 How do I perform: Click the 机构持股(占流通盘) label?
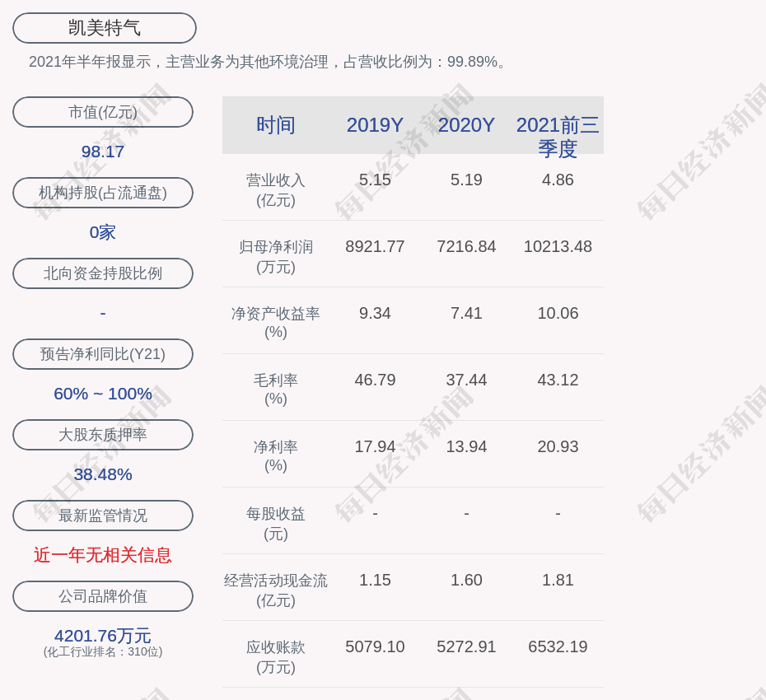[x=103, y=193]
